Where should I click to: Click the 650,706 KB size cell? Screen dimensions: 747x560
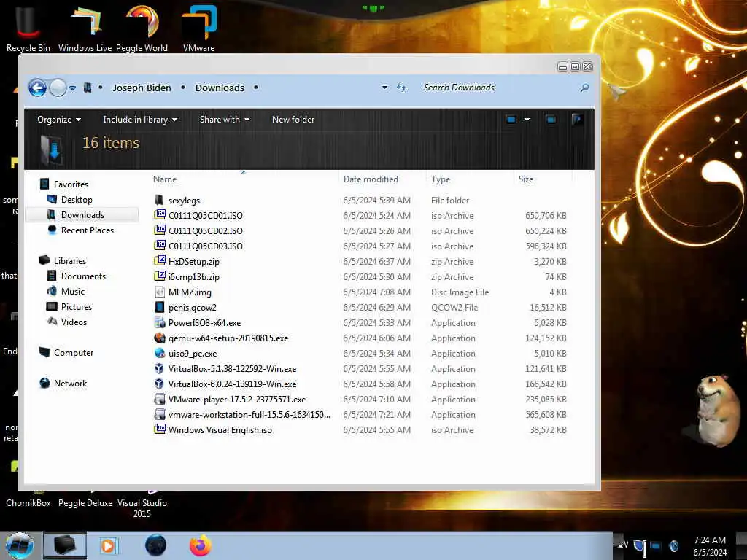click(x=546, y=216)
